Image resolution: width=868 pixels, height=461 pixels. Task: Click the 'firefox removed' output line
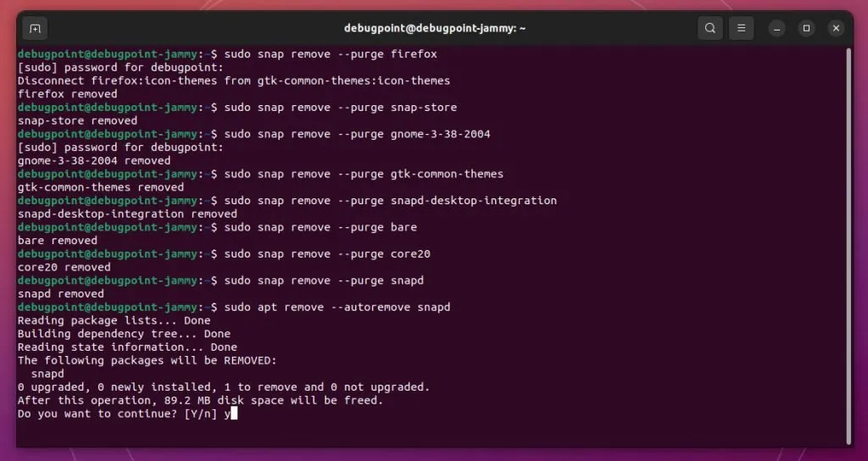tap(68, 94)
